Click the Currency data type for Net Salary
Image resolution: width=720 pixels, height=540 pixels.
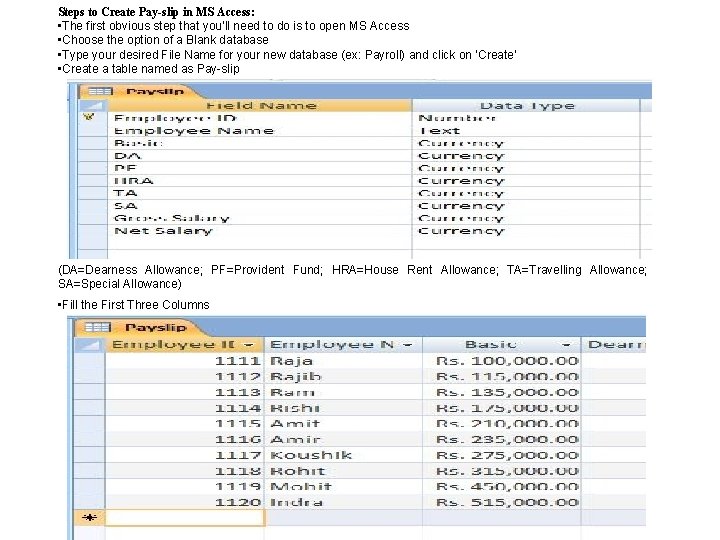(x=526, y=231)
